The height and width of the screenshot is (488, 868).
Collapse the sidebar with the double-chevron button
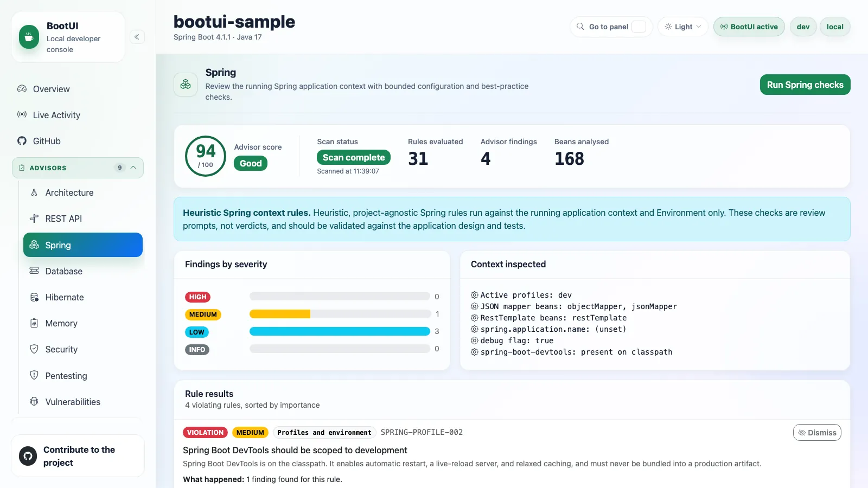(137, 37)
